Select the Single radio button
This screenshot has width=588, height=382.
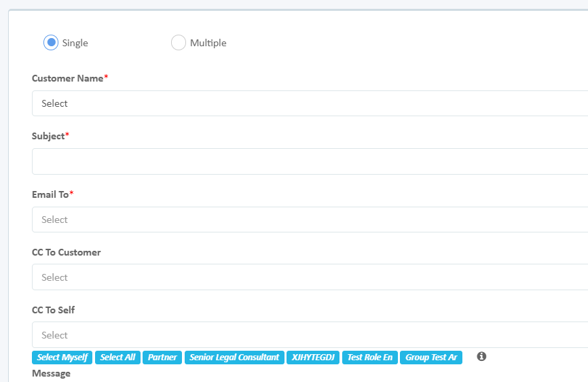point(51,43)
